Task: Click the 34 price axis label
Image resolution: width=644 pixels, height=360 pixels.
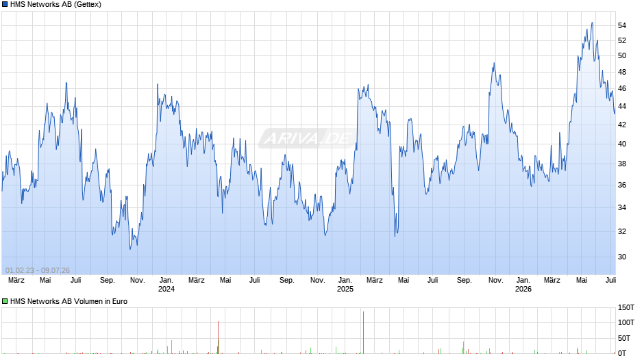Action: coord(622,207)
